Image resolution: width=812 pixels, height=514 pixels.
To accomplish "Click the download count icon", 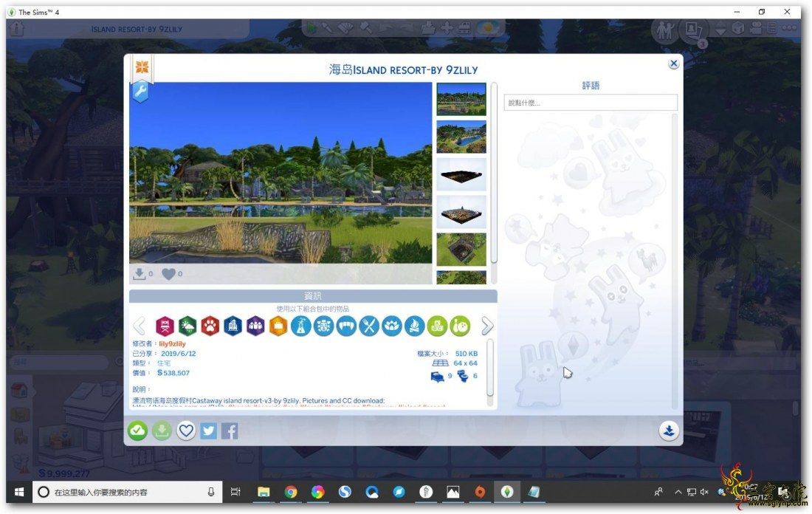I will pyautogui.click(x=139, y=273).
